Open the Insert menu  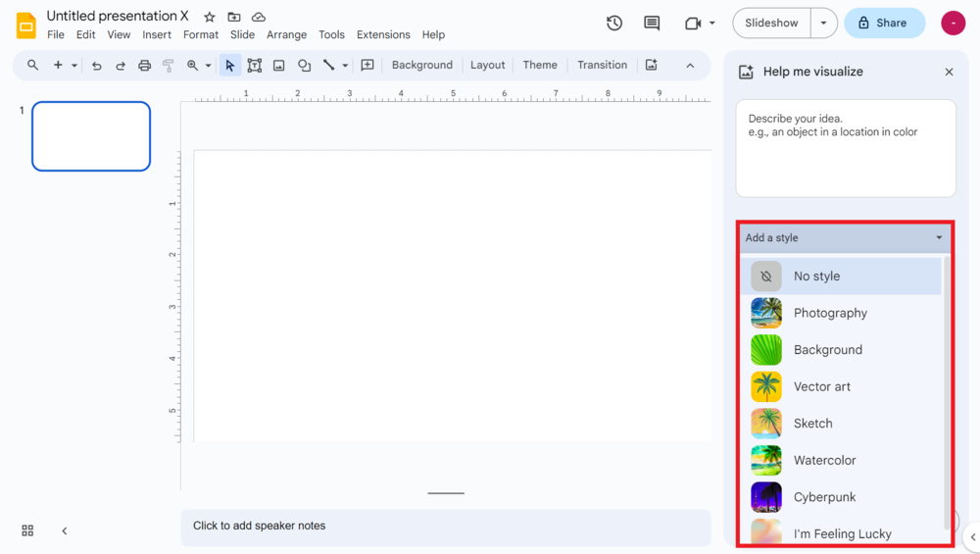(157, 34)
